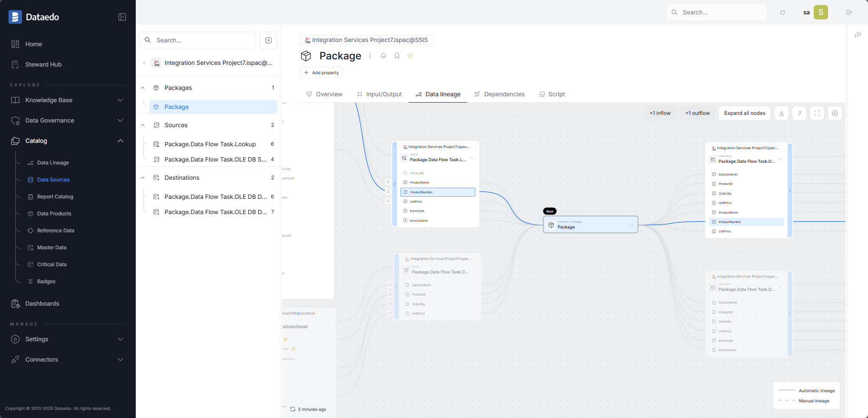The height and width of the screenshot is (418, 868).
Task: Open the three-dot menu next to Package
Action: pyautogui.click(x=370, y=56)
